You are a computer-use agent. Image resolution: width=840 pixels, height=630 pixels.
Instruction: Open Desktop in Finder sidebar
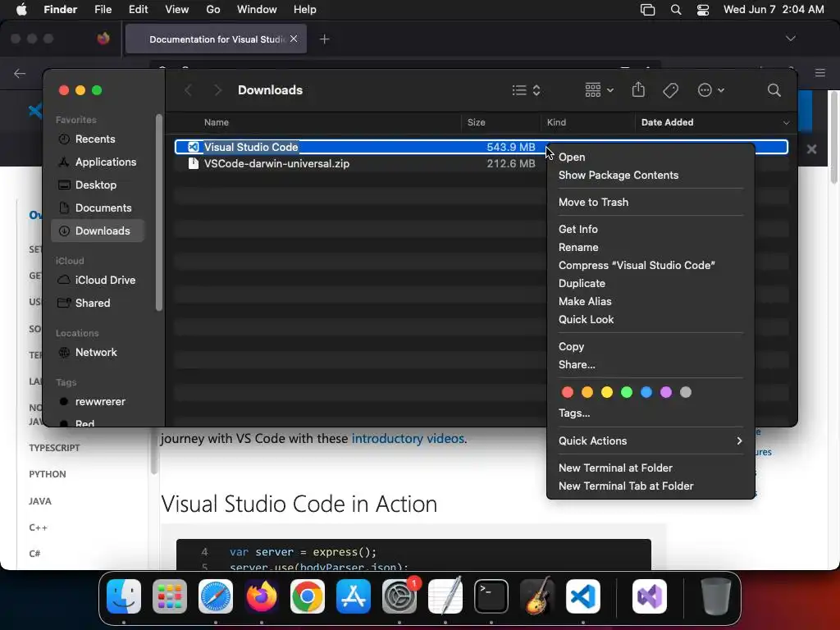pyautogui.click(x=94, y=185)
